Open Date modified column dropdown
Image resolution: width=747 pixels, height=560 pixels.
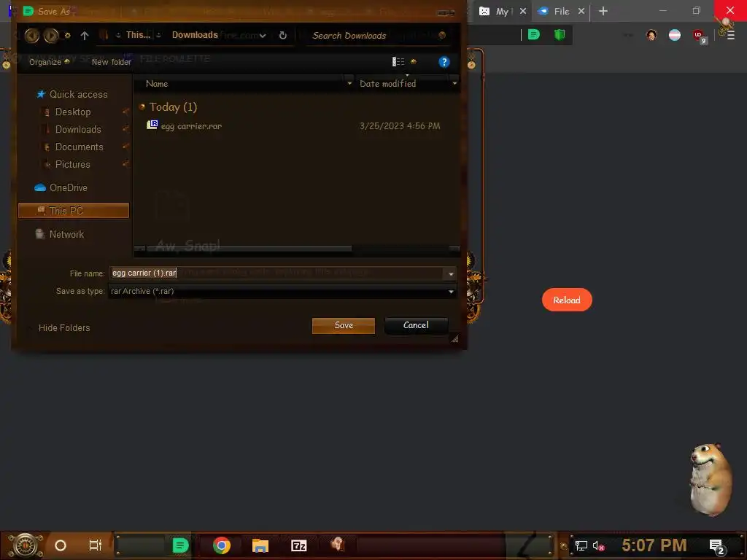point(454,83)
